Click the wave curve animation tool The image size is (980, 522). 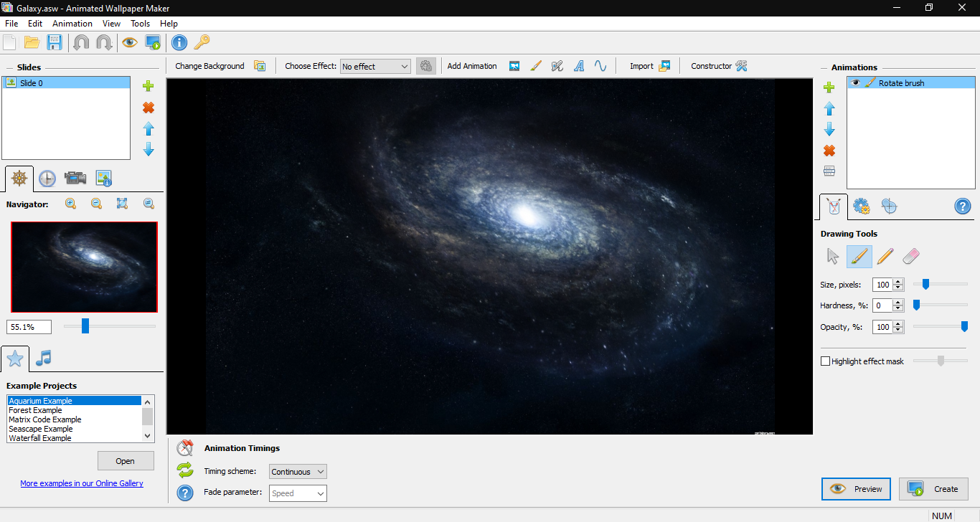(600, 66)
